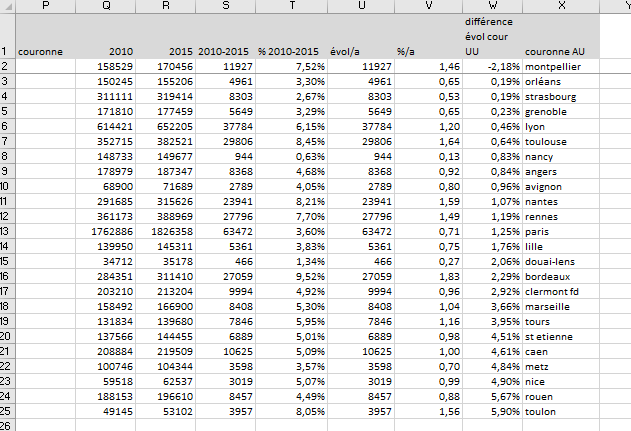The image size is (631, 431).
Task: Select the cell containing orléans
Action: 561,81
